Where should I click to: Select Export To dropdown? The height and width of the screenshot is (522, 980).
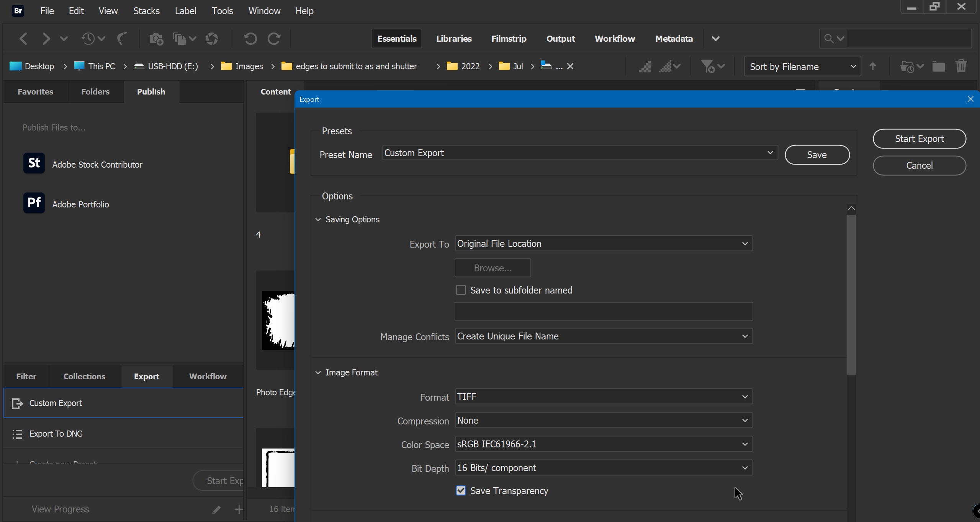[x=602, y=243]
